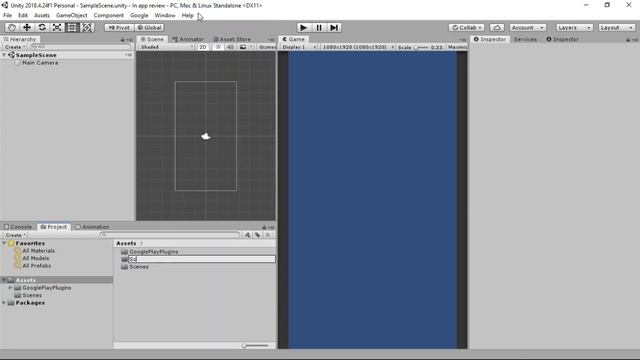
Task: Click the Pause button
Action: tap(319, 27)
